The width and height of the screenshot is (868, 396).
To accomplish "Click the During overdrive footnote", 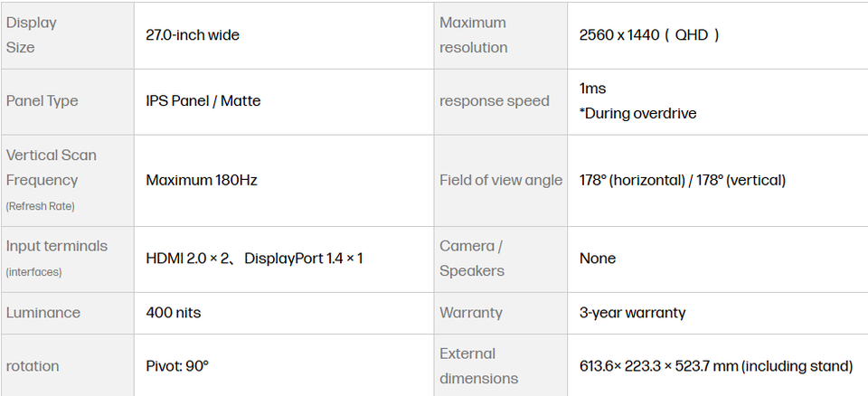I will click(637, 114).
